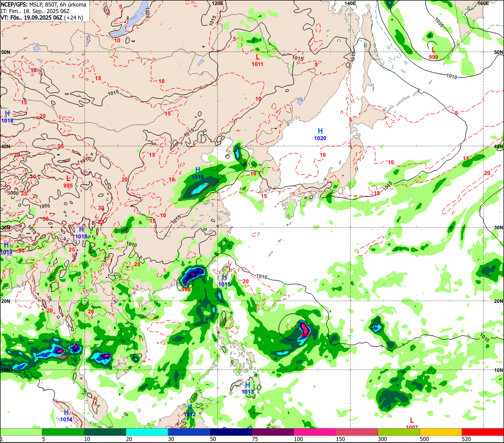Click the H 1019 high over eastern China
This screenshot has width=504, height=443.
click(x=198, y=173)
